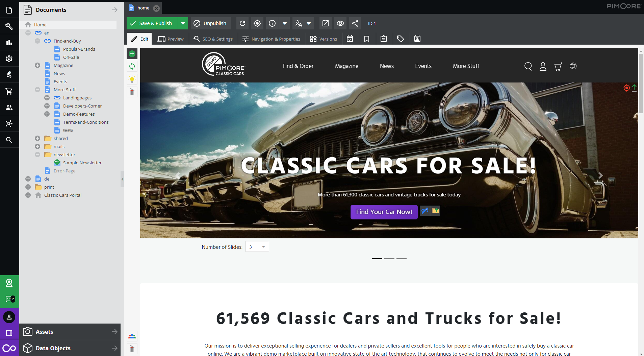Click the translation icon in toolbar
Image resolution: width=644 pixels, height=356 pixels.
[x=299, y=23]
